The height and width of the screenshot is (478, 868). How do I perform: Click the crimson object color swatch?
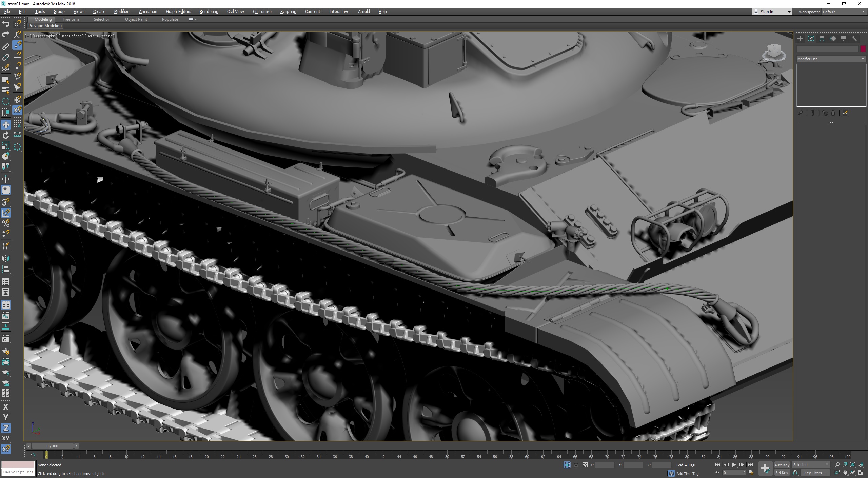tap(863, 49)
